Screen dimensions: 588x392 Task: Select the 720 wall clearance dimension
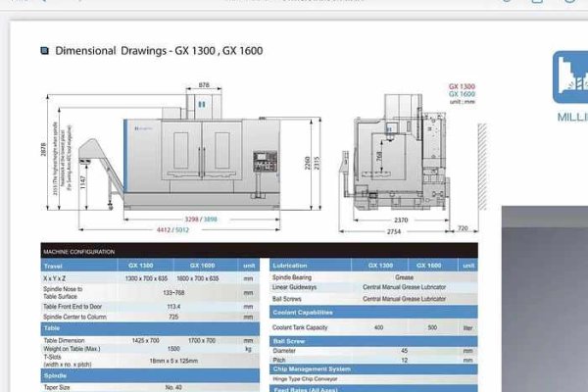point(463,228)
